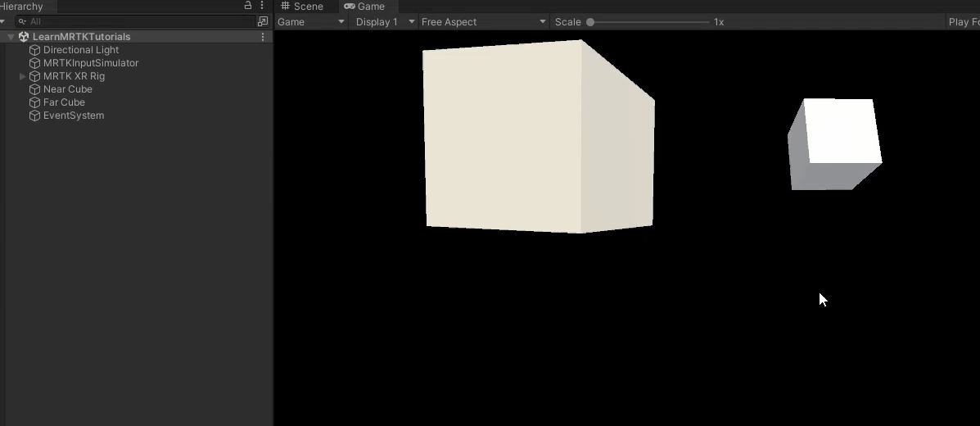980x426 pixels.
Task: Click the Unity logo beside LearnMRTKTutorials
Action: 24,37
